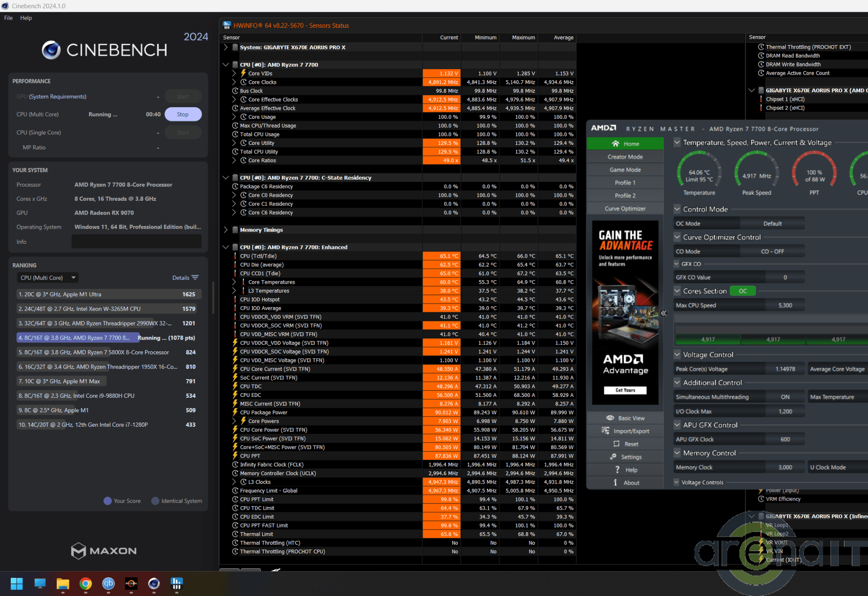Open Google Chrome from taskbar
The width and height of the screenshot is (868, 596).
pos(85,584)
